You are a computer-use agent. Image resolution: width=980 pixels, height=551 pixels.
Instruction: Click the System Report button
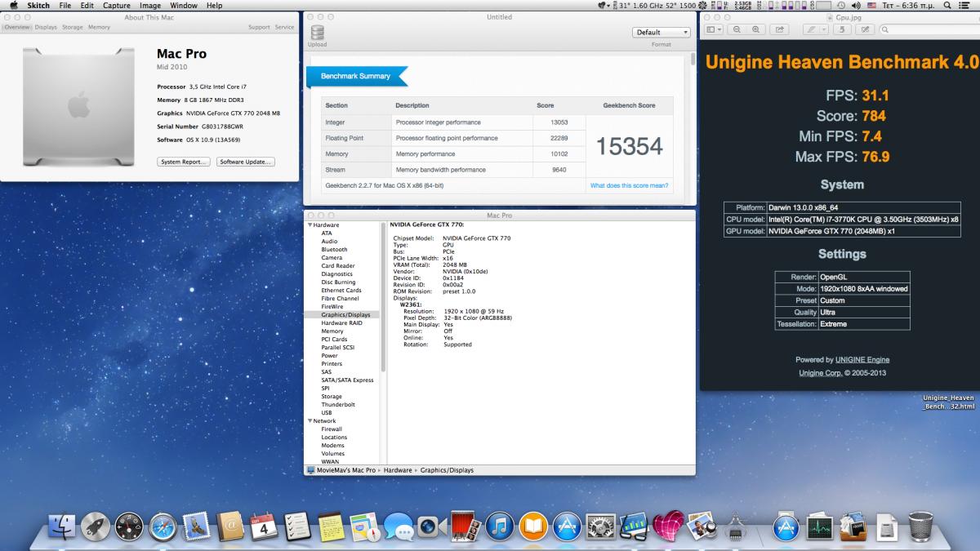click(184, 162)
